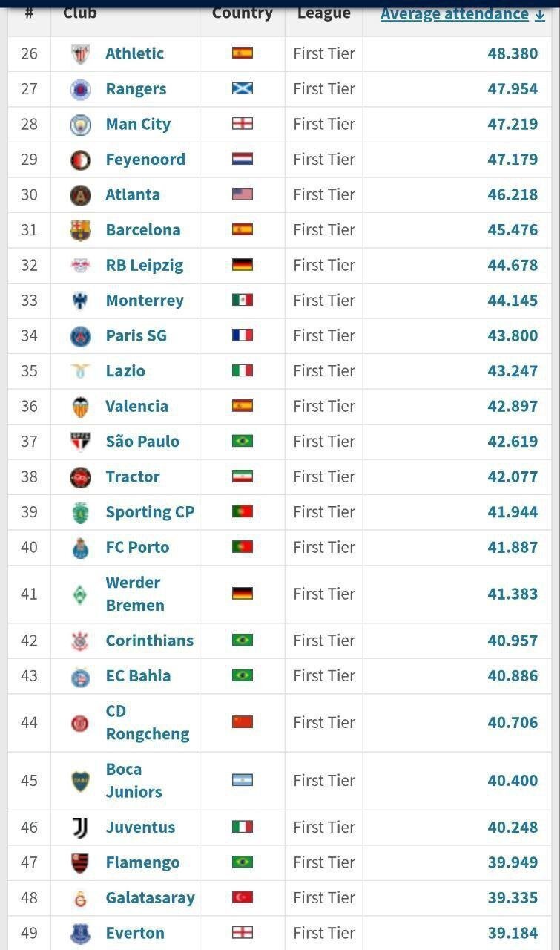Click the Country column header

point(243,13)
